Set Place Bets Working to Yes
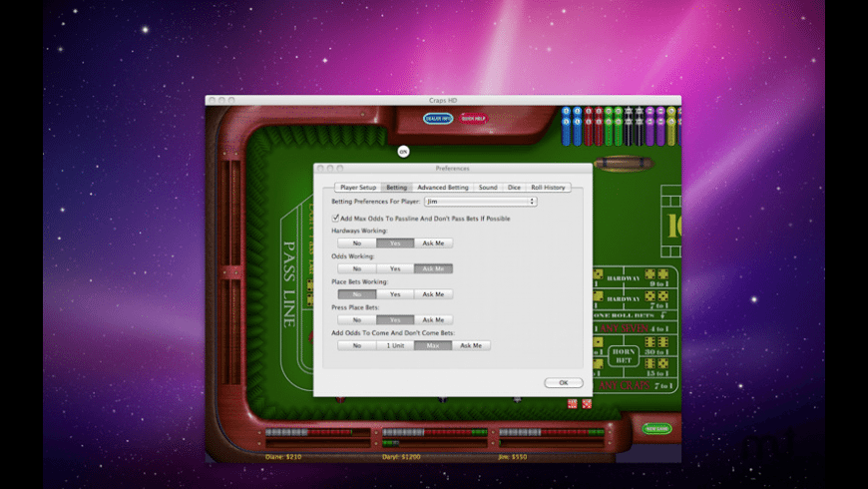Image resolution: width=868 pixels, height=489 pixels. 395,294
